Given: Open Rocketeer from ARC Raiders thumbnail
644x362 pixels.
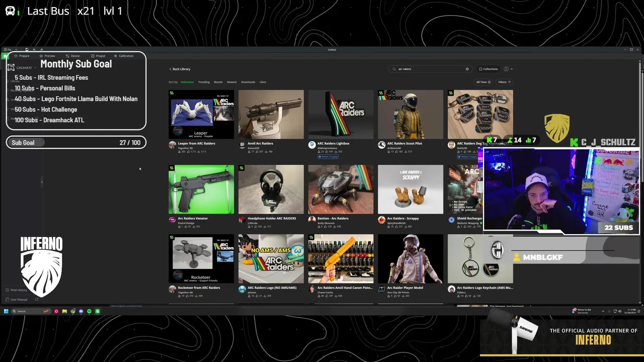Looking at the screenshot, I should [x=201, y=258].
